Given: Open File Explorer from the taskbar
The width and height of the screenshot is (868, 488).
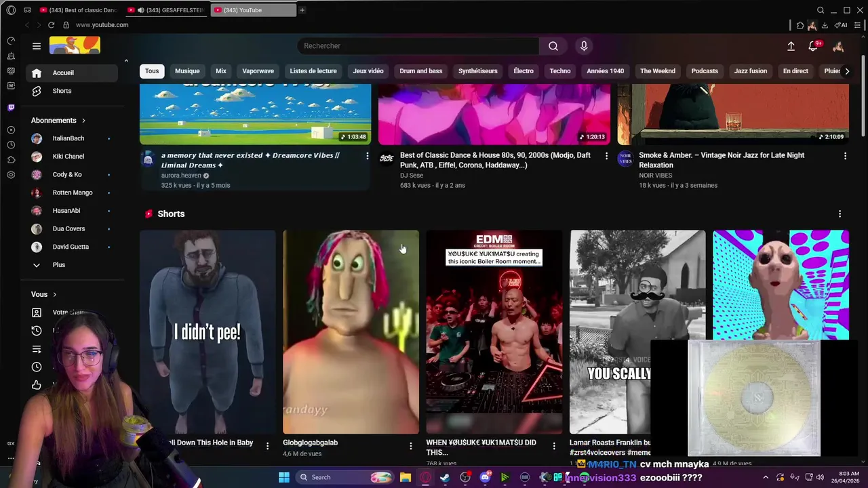Looking at the screenshot, I should pyautogui.click(x=405, y=477).
